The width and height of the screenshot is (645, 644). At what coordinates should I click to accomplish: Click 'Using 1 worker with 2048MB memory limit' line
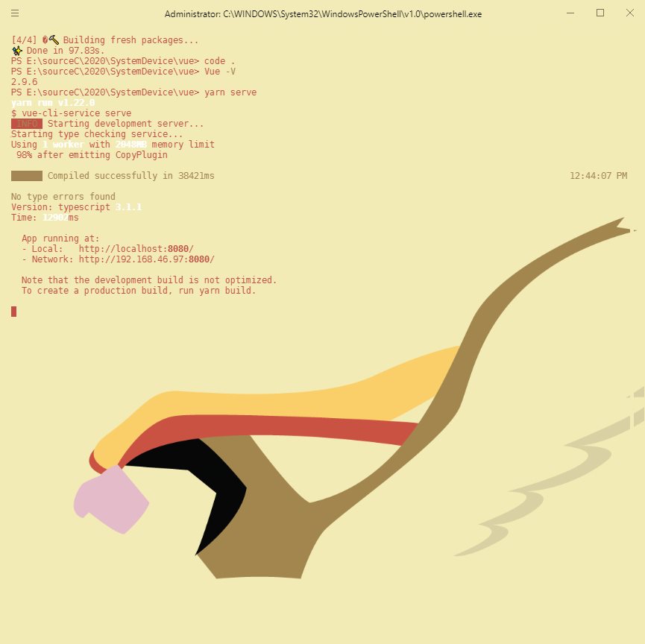[x=113, y=145]
